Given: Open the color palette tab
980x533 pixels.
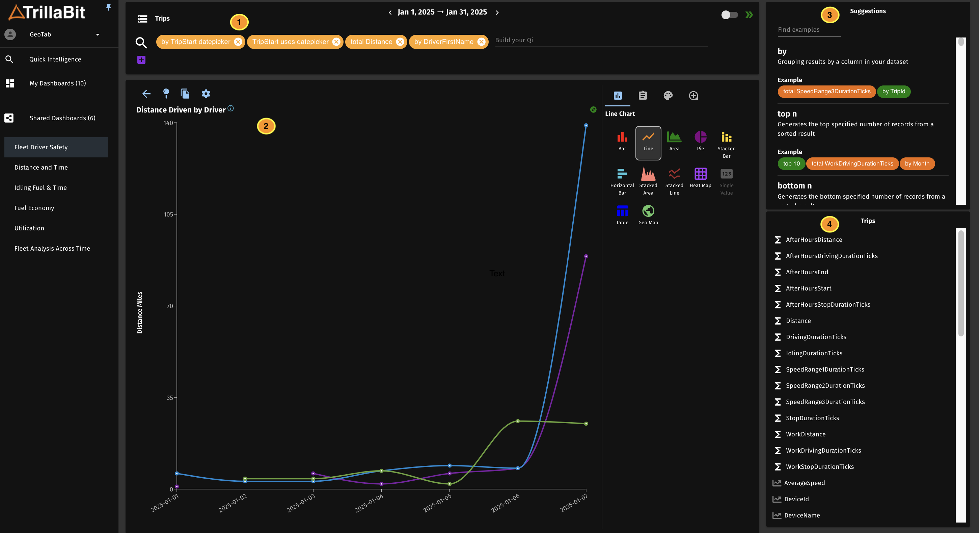Looking at the screenshot, I should (x=668, y=96).
